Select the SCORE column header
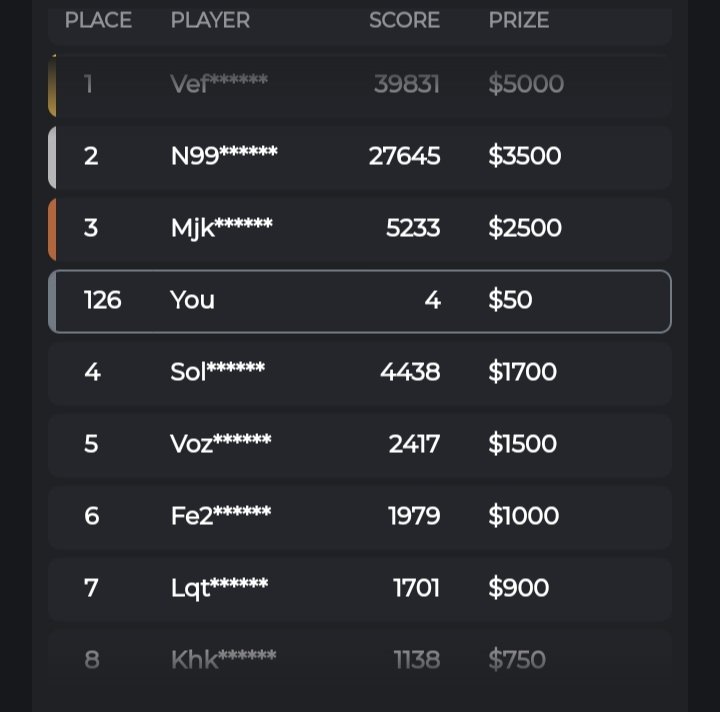The image size is (720, 712). [x=404, y=20]
